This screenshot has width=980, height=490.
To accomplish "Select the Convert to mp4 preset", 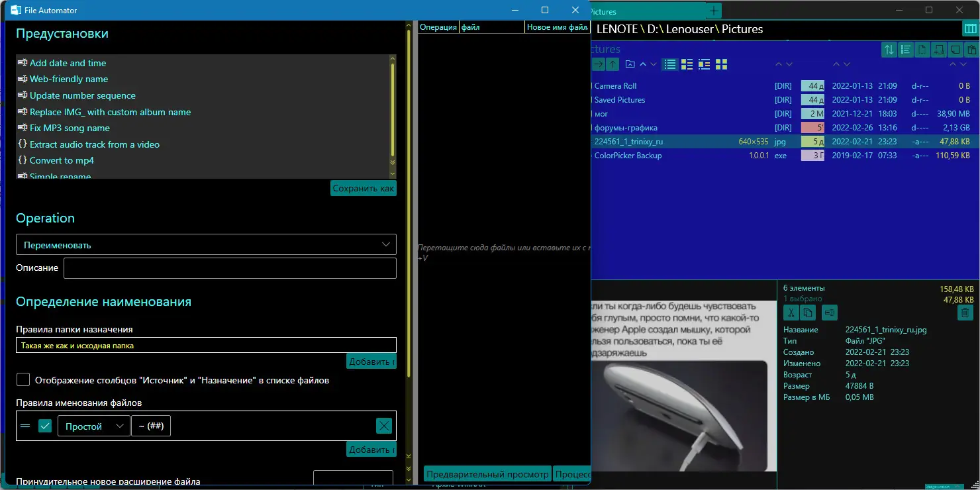I will 62,160.
